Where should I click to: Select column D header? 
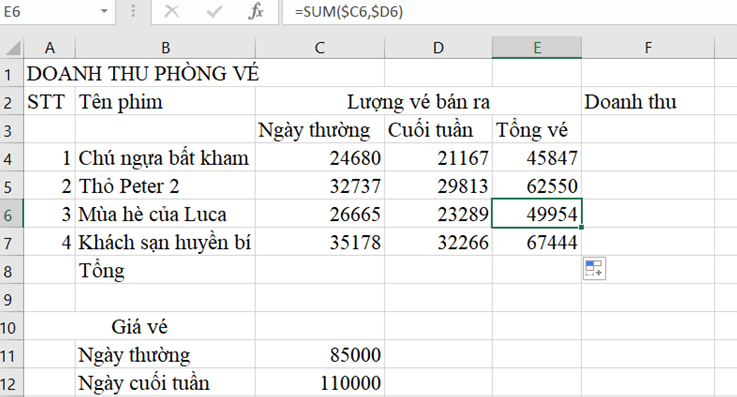[x=438, y=48]
